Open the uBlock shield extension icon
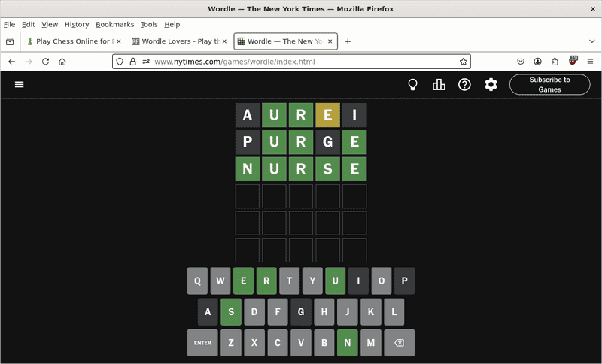Image resolution: width=602 pixels, height=364 pixels. pyautogui.click(x=573, y=61)
